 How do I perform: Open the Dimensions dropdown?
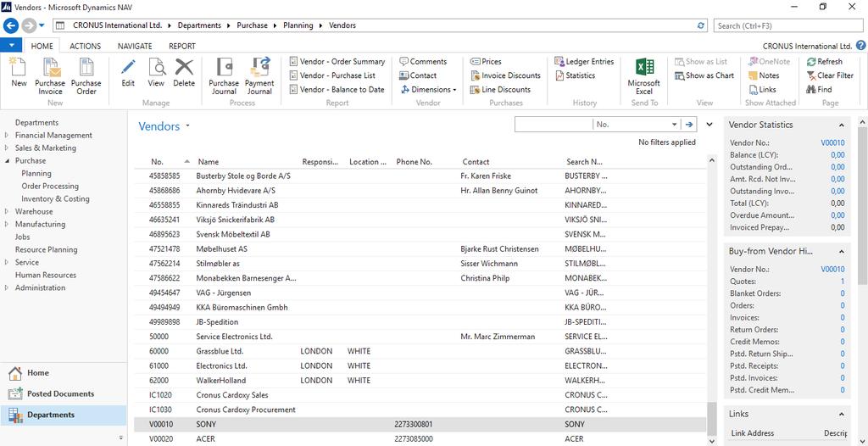click(427, 89)
